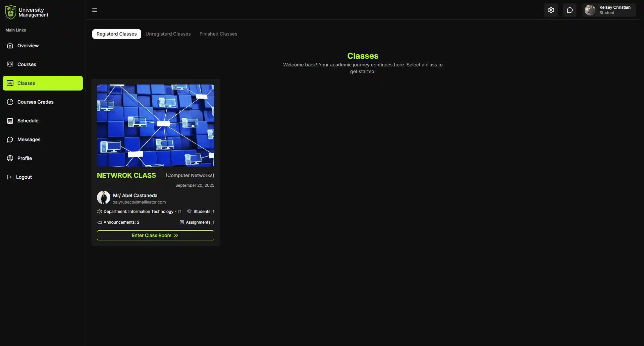644x346 pixels.
Task: Open the NETWROK CLASS cover image
Action: [155, 125]
